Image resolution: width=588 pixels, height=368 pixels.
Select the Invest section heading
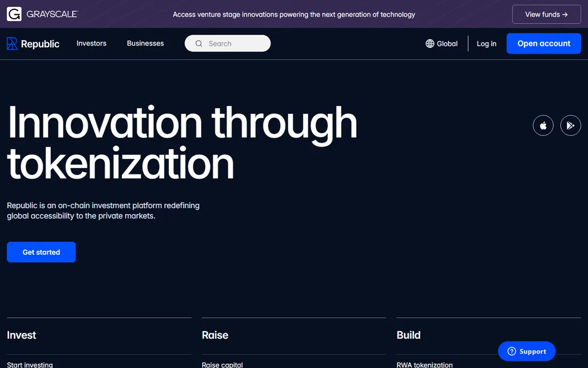21,335
